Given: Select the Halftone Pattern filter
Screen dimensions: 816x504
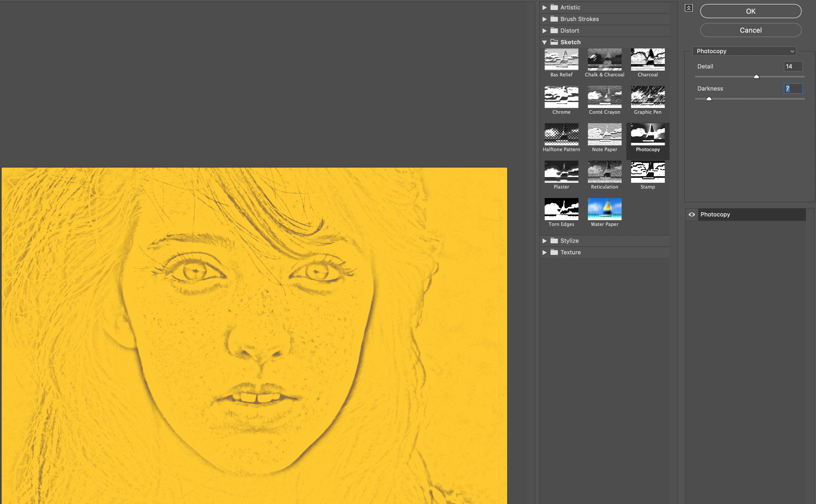Looking at the screenshot, I should (x=561, y=134).
